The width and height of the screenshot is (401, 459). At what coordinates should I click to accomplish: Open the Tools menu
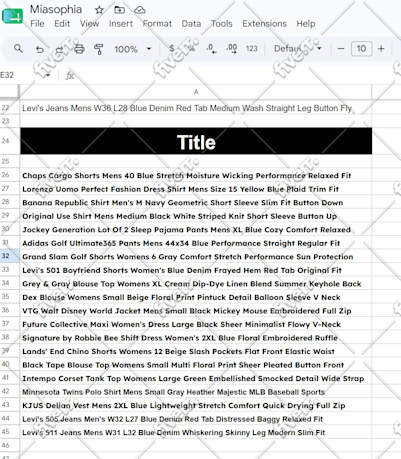point(222,24)
